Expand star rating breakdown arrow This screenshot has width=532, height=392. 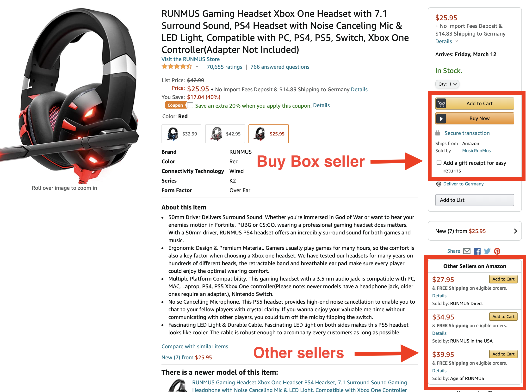coord(197,67)
